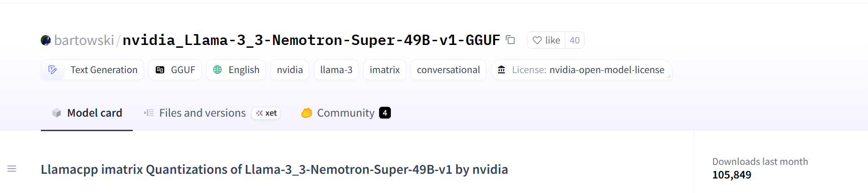Click the globe icon beside English

[x=218, y=70]
